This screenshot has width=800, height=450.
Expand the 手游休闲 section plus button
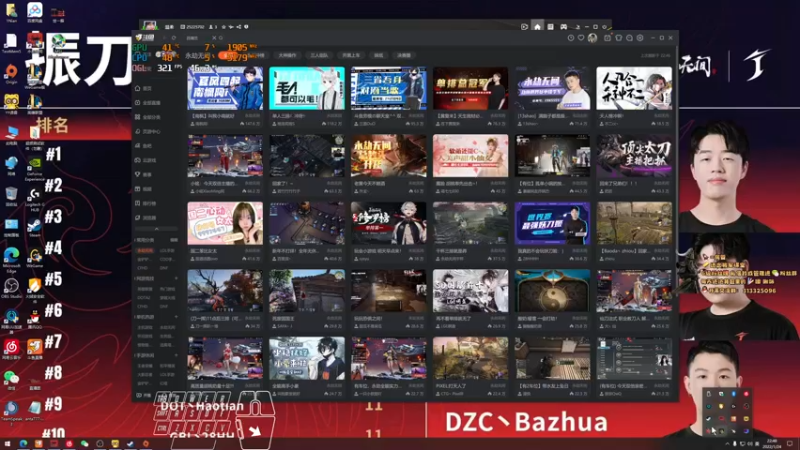pyautogui.click(x=176, y=355)
